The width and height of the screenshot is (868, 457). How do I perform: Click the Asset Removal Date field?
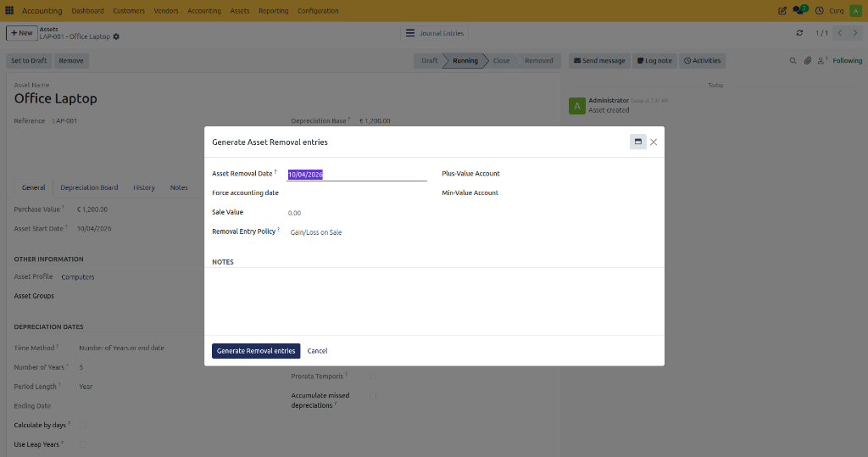[x=357, y=175]
